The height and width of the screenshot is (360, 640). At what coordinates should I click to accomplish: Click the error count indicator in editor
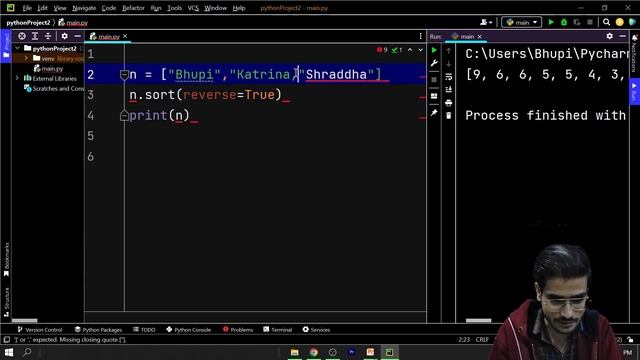point(382,50)
